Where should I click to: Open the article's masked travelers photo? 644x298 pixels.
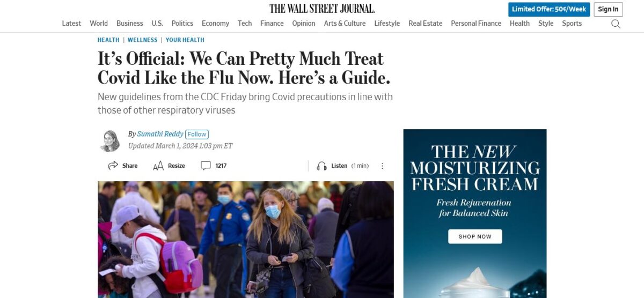pyautogui.click(x=245, y=239)
